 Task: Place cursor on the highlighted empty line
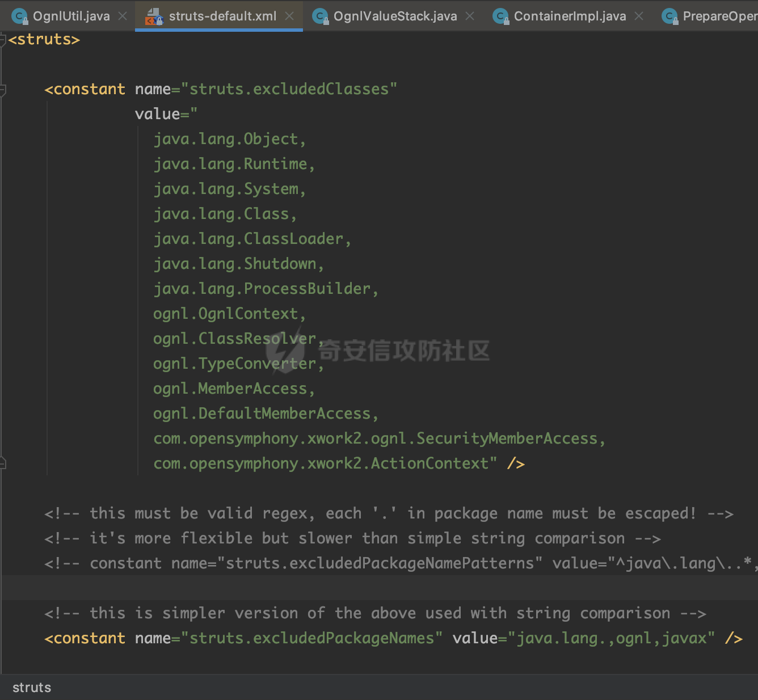[379, 588]
